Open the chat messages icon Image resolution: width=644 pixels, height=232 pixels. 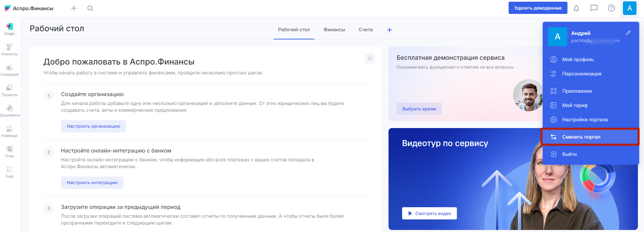594,8
